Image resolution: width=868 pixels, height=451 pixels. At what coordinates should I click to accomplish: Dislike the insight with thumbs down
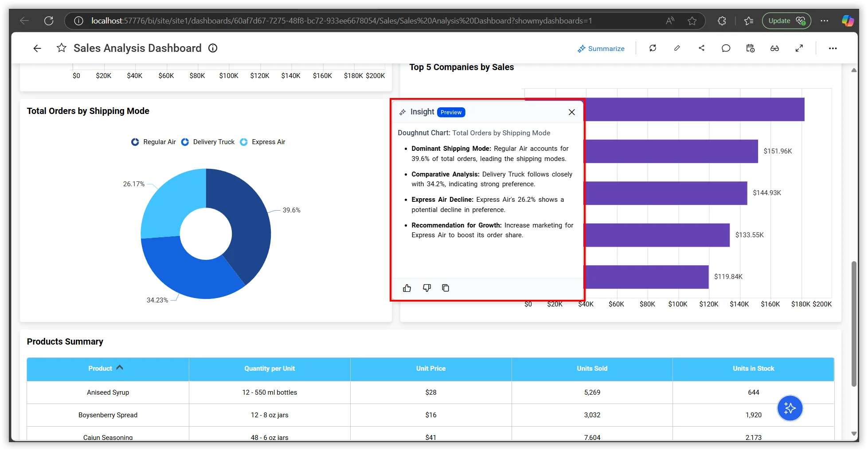click(x=426, y=288)
